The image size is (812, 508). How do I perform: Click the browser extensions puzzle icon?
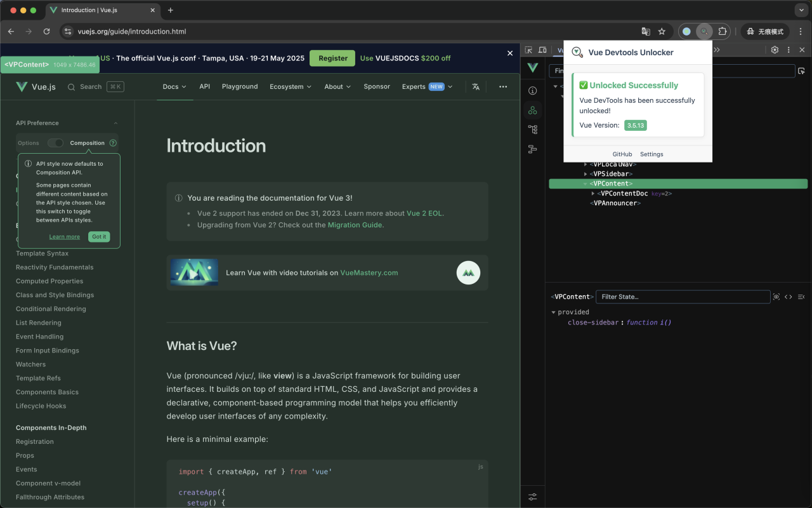click(x=723, y=31)
